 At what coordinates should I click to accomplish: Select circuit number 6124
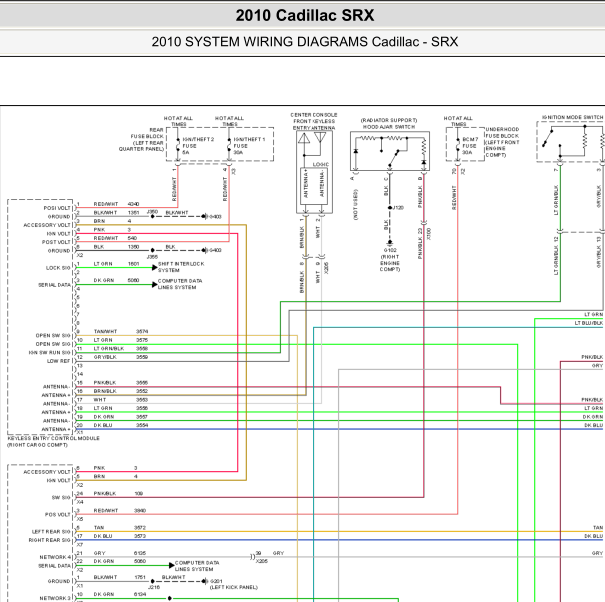[140, 594]
